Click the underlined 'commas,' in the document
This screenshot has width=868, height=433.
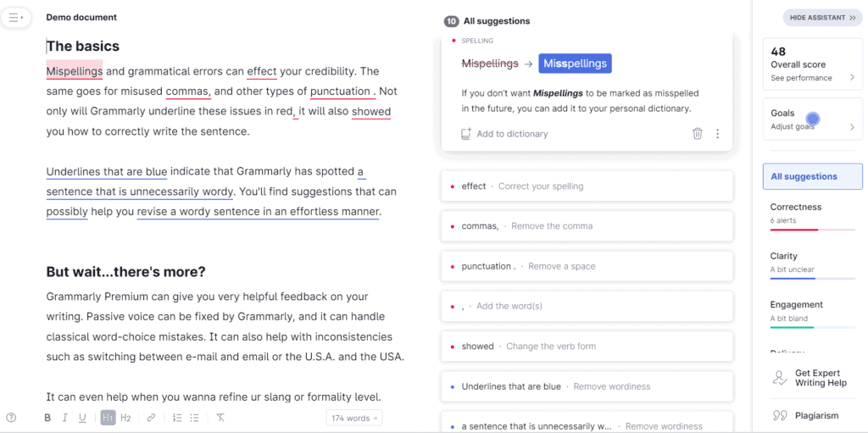[x=188, y=92]
